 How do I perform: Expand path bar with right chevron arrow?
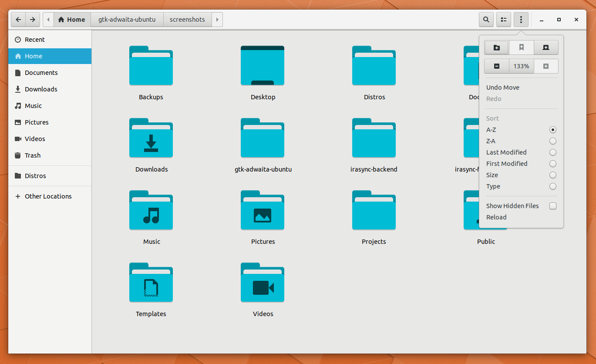pos(217,20)
